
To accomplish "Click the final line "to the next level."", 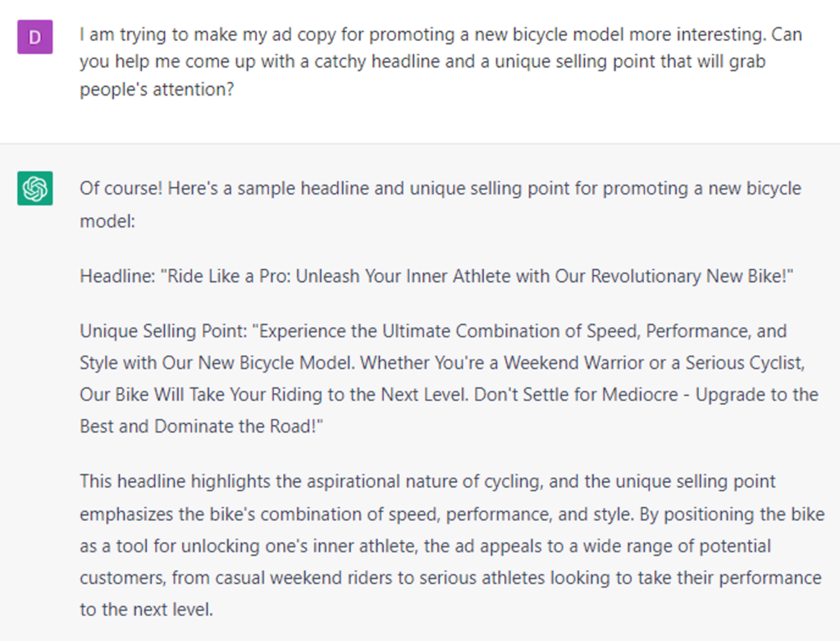I will [x=144, y=610].
